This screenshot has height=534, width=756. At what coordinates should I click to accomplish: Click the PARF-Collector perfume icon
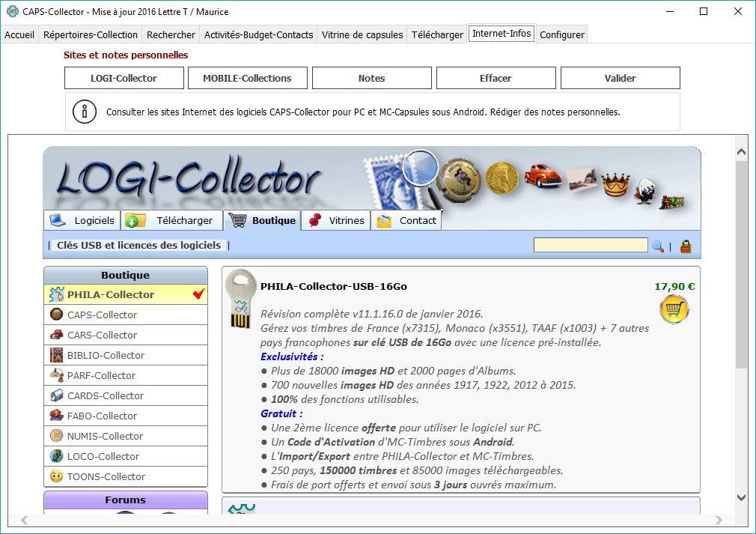click(x=56, y=375)
